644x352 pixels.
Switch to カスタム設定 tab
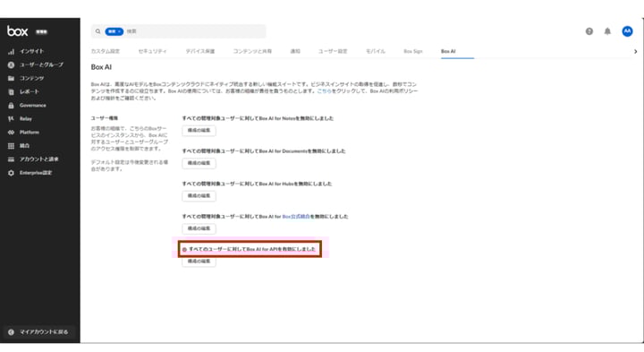click(106, 51)
